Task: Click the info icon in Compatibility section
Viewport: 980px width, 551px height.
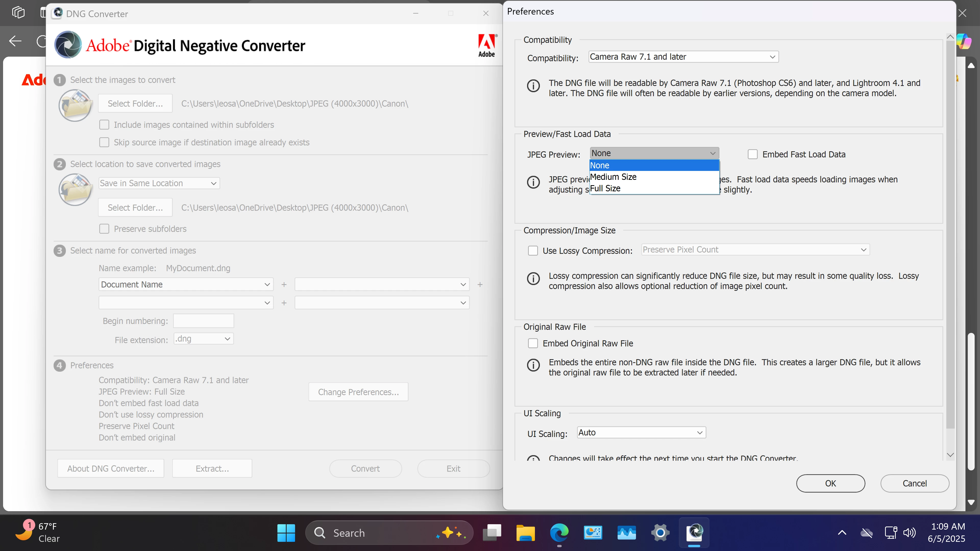Action: [533, 85]
